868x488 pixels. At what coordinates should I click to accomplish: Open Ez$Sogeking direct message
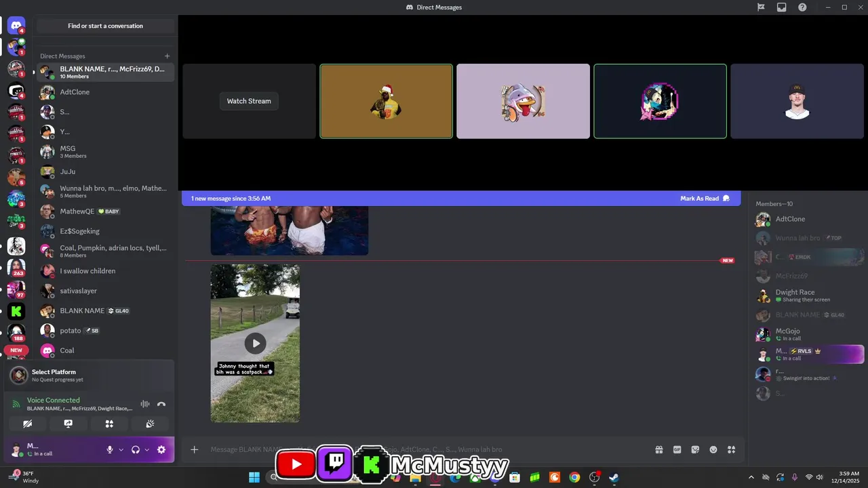(105, 231)
